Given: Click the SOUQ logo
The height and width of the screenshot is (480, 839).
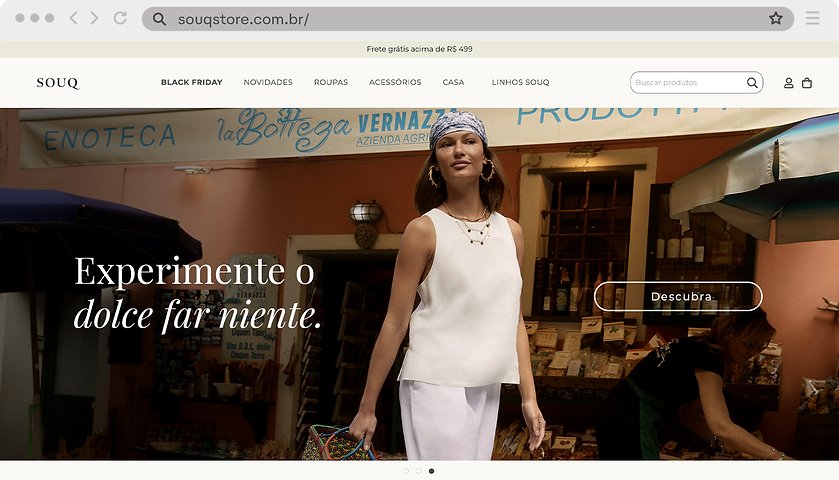Looking at the screenshot, I should (58, 82).
